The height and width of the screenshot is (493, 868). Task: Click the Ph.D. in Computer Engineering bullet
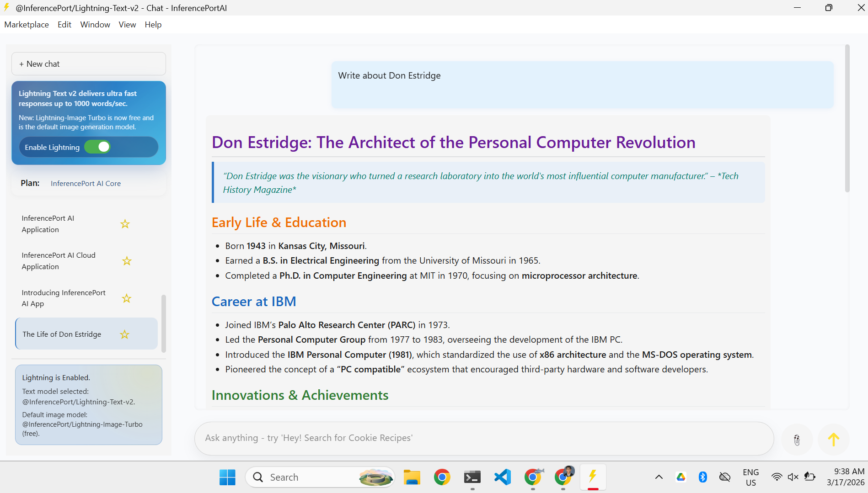432,276
